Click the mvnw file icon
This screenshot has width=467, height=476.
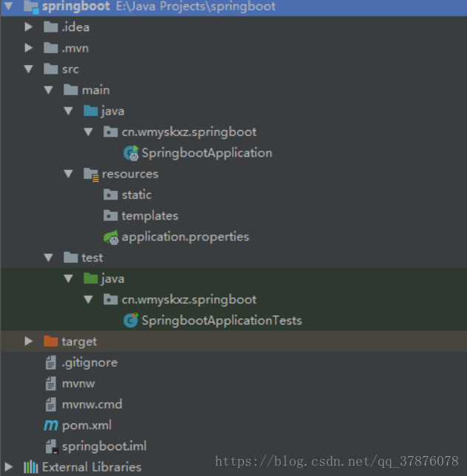pos(51,384)
